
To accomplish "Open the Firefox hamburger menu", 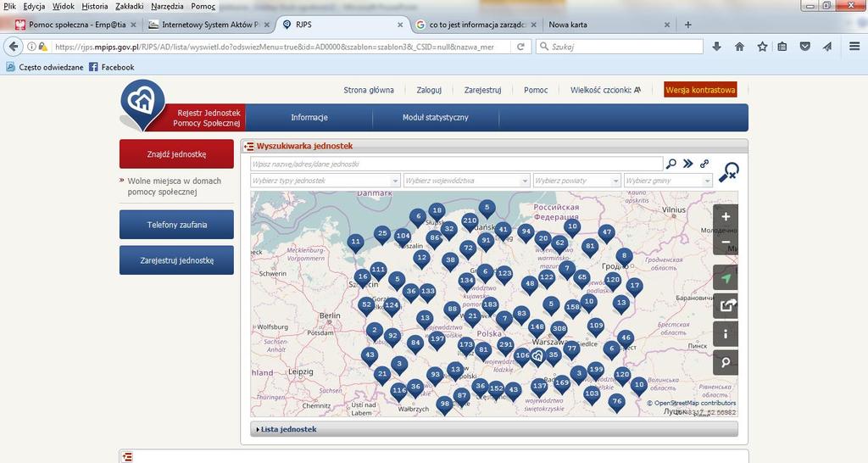I will click(854, 47).
